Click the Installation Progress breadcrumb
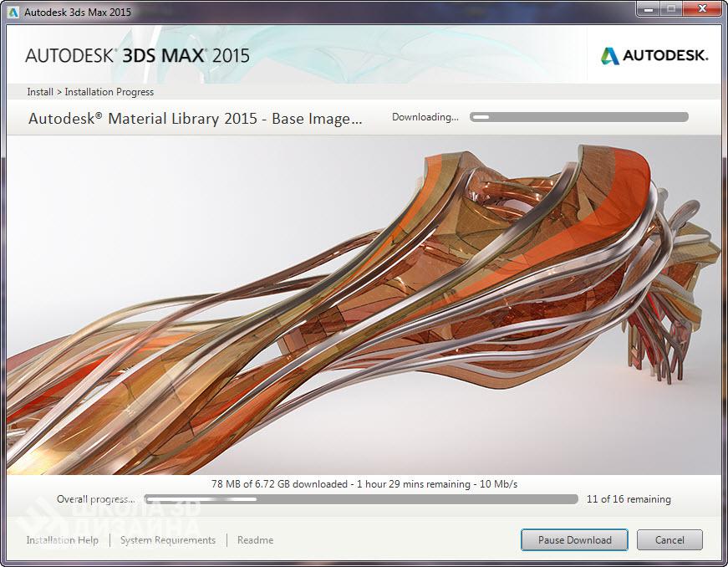Viewport: 728px width, 567px height. [109, 92]
